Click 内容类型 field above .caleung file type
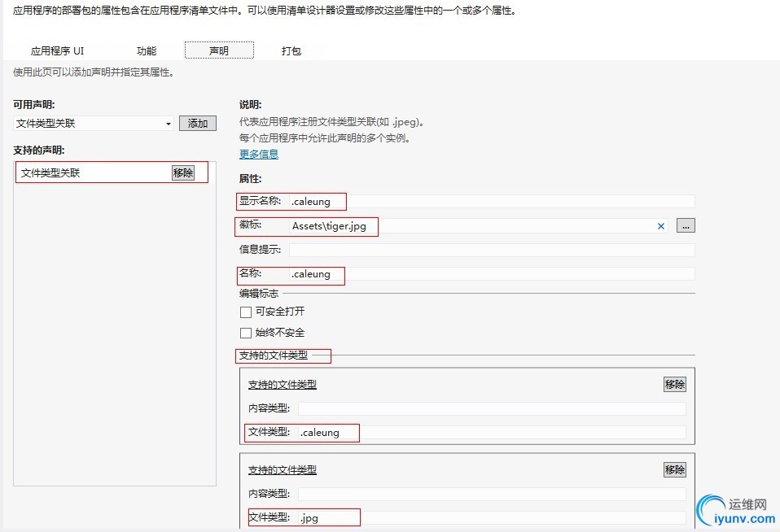The height and width of the screenshot is (532, 780). [492, 408]
